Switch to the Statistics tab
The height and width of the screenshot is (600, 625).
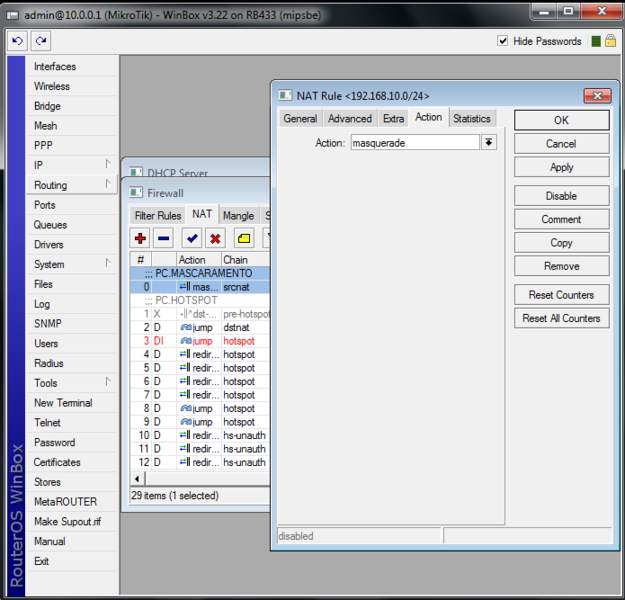coord(471,118)
